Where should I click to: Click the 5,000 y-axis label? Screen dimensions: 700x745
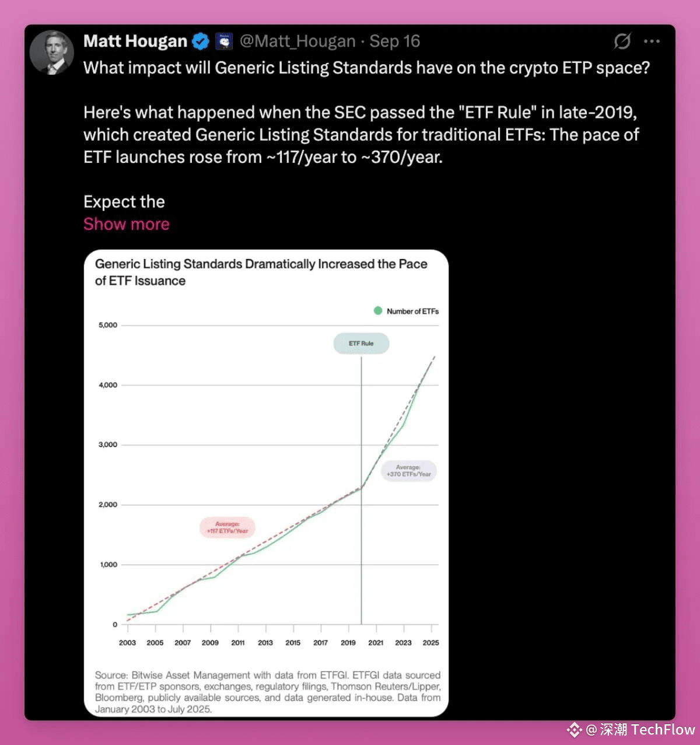[x=108, y=325]
